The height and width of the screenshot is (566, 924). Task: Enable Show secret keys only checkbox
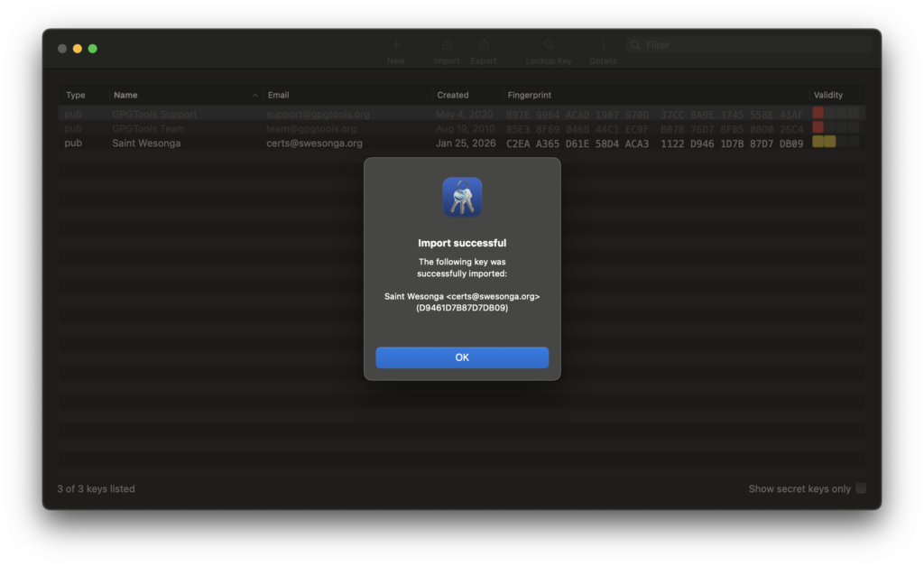pyautogui.click(x=861, y=488)
